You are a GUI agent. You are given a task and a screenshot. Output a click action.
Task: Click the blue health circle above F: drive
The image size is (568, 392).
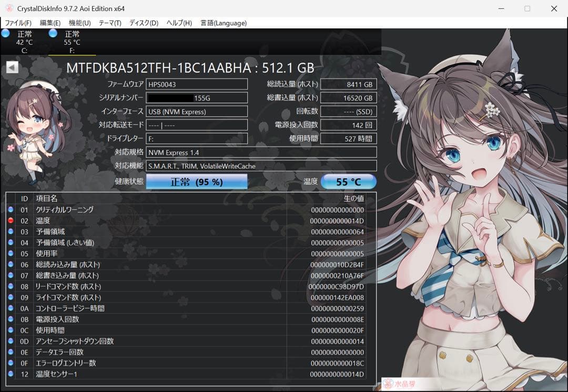click(53, 33)
